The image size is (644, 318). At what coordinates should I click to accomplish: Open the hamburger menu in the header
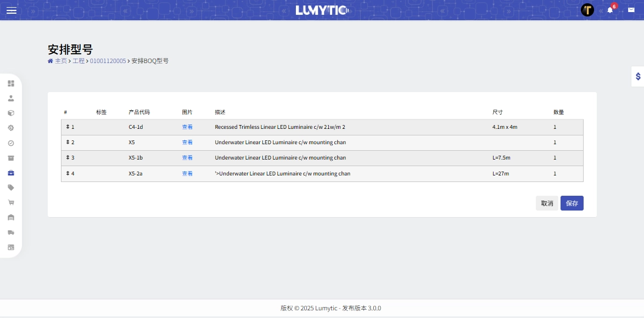[12, 10]
